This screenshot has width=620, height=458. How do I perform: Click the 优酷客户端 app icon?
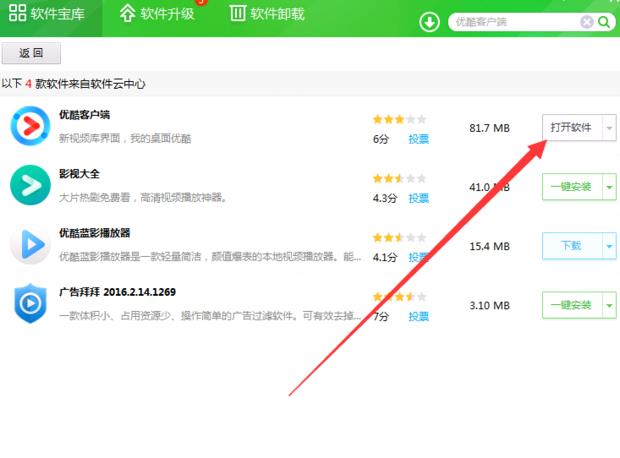(x=30, y=126)
